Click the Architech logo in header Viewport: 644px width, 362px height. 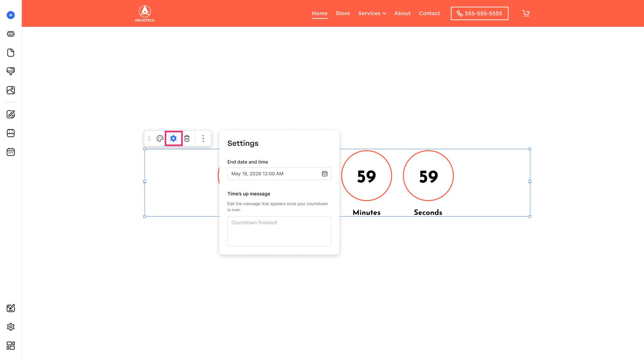(x=145, y=13)
